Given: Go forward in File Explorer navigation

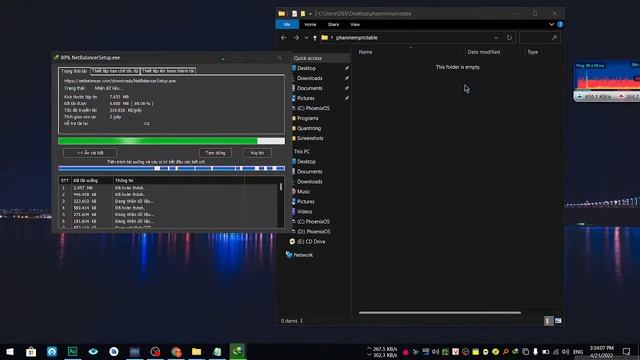Looking at the screenshot, I should pos(296,38).
